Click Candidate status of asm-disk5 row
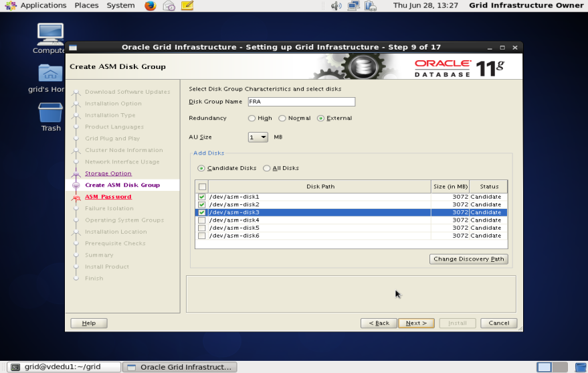The height and width of the screenshot is (373, 588). click(486, 228)
